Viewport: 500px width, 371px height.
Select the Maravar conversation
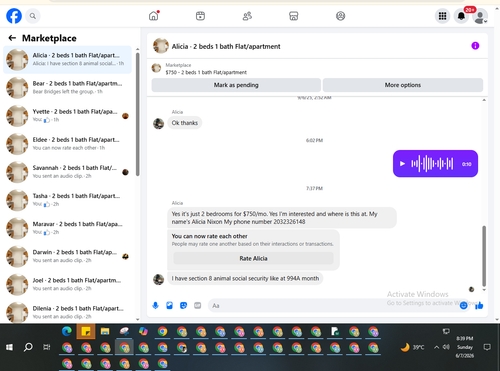tap(67, 228)
